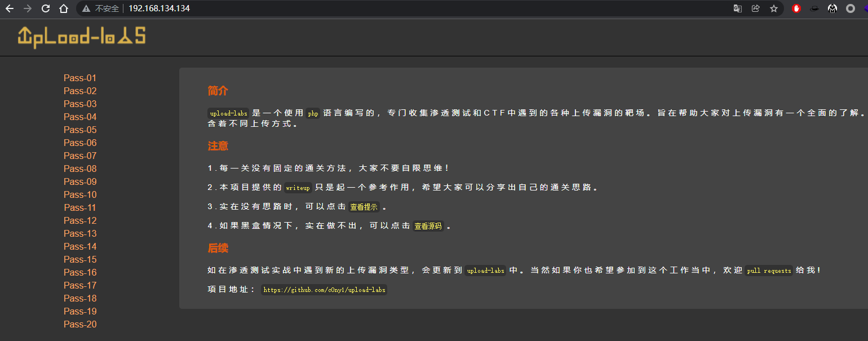Open Pass-12 in the sidebar
The image size is (868, 341).
tap(80, 220)
